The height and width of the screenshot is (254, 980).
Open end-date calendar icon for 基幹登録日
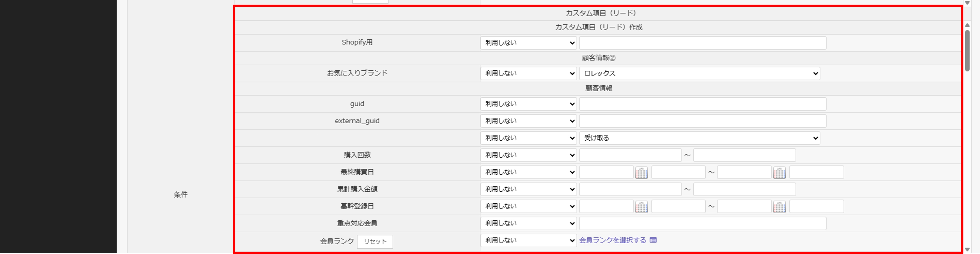point(779,207)
